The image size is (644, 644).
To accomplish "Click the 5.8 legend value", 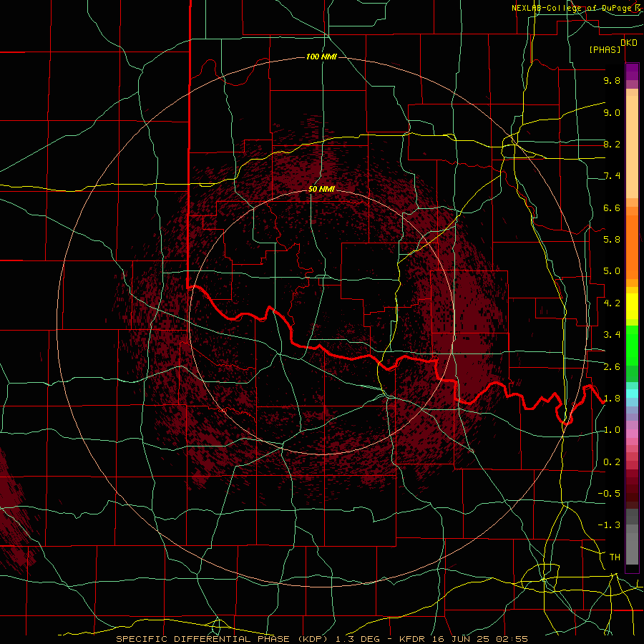I will pyautogui.click(x=612, y=240).
